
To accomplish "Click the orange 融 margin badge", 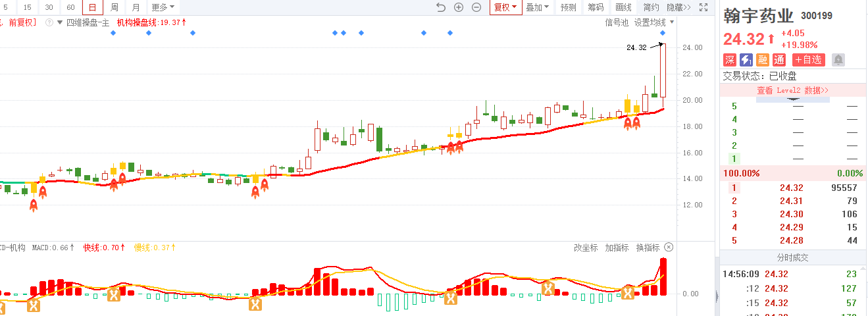I will pos(763,60).
